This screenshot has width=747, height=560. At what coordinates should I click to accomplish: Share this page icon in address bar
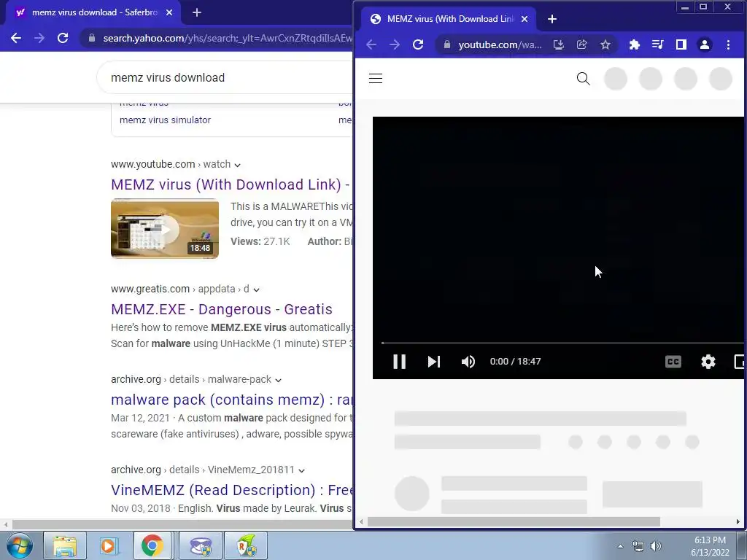[581, 44]
